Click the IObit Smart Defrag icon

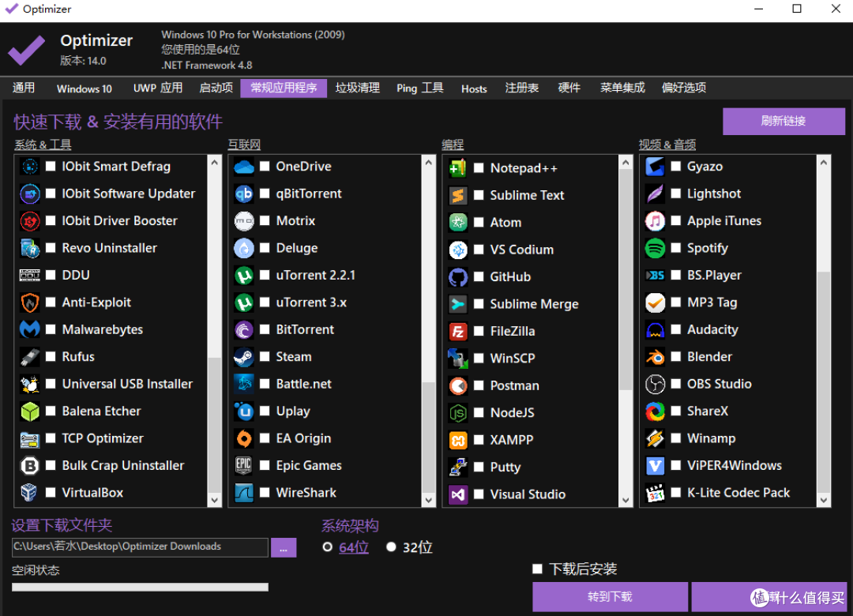30,166
